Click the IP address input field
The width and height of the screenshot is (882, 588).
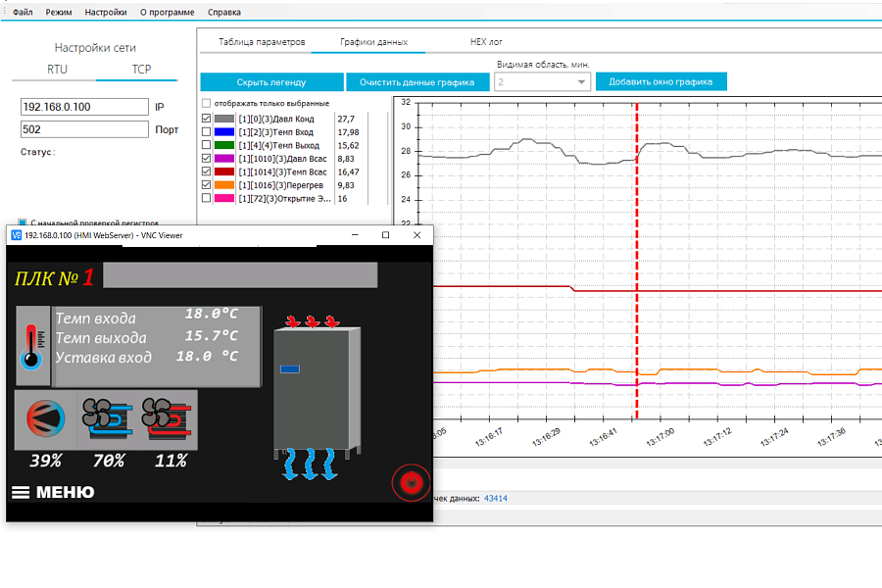(84, 107)
